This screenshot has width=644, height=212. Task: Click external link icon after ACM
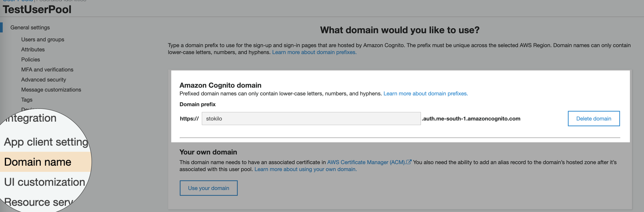pos(409,162)
